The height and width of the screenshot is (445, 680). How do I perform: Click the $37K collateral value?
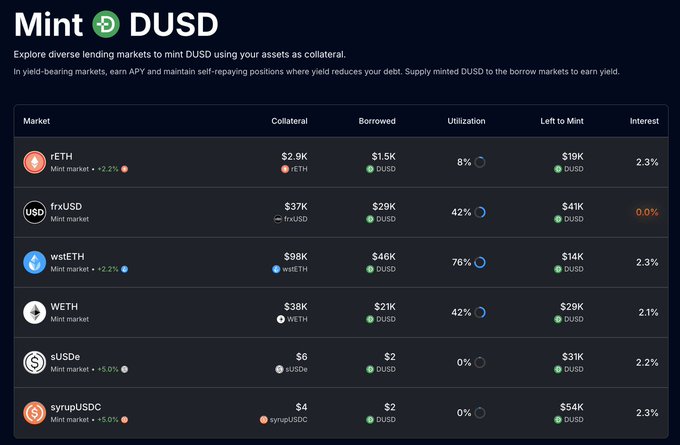click(x=296, y=207)
